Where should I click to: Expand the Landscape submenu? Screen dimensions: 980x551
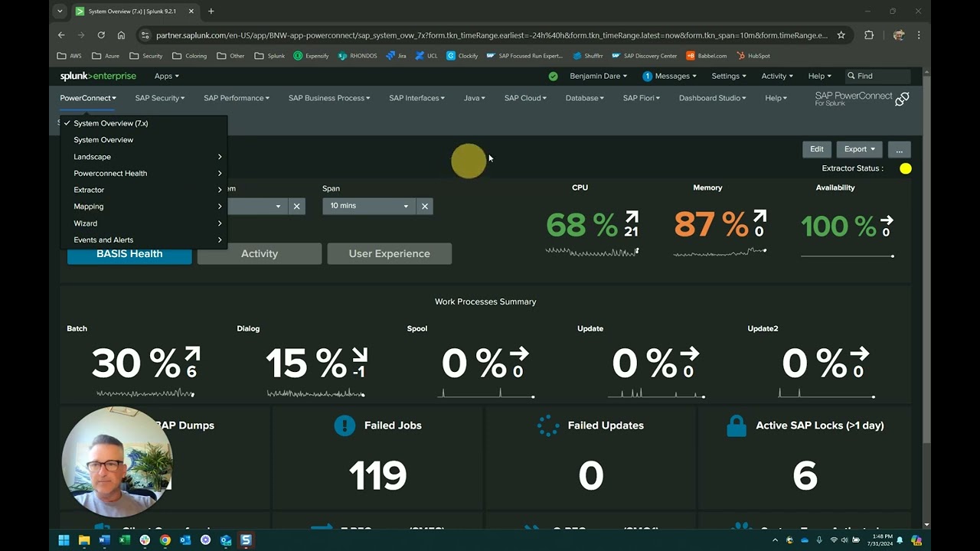pyautogui.click(x=144, y=157)
